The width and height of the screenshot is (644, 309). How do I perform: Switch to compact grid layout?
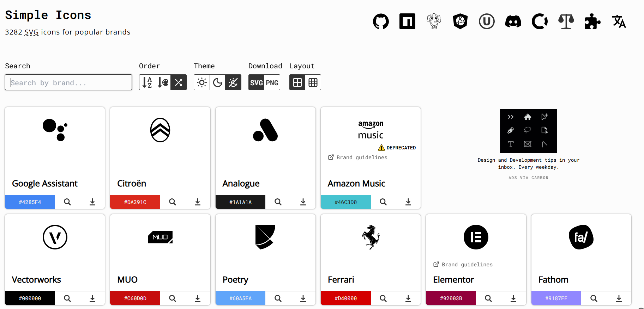(313, 82)
